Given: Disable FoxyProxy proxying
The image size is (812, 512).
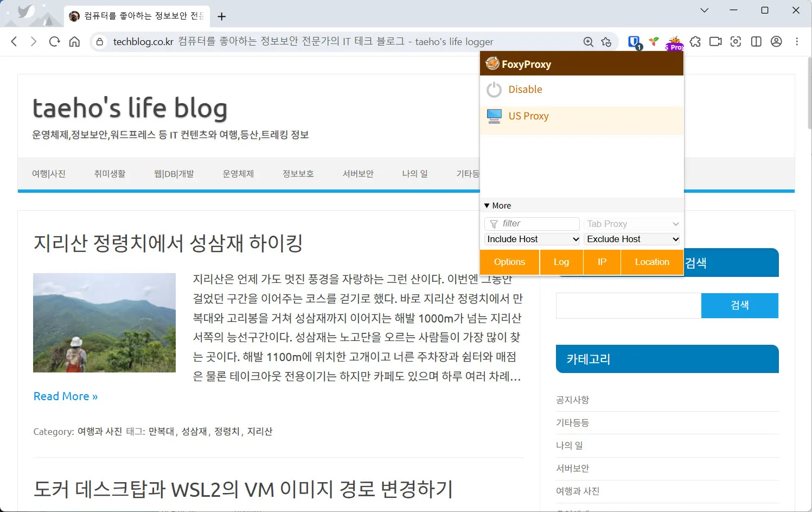Looking at the screenshot, I should click(525, 89).
